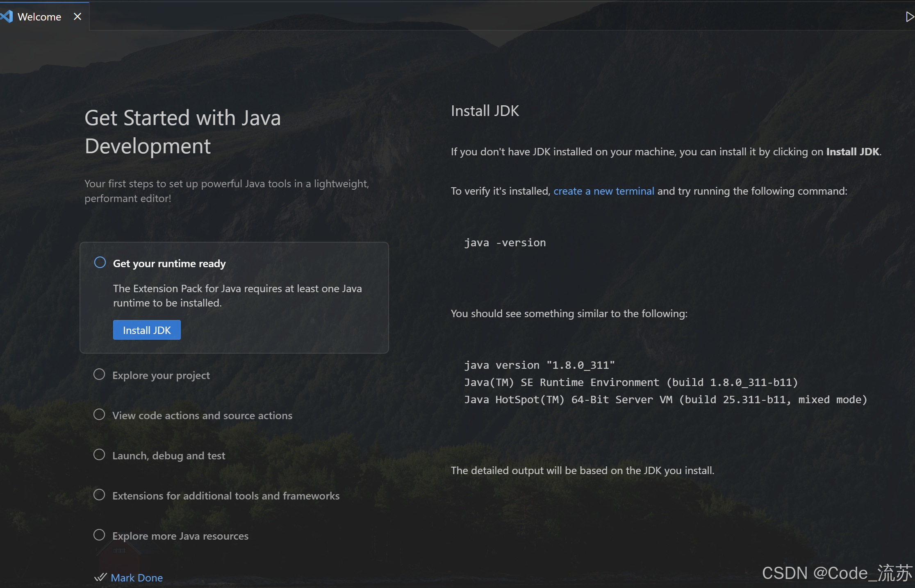Click the Install JDK button
Screen dimensions: 915x588
[x=147, y=330]
